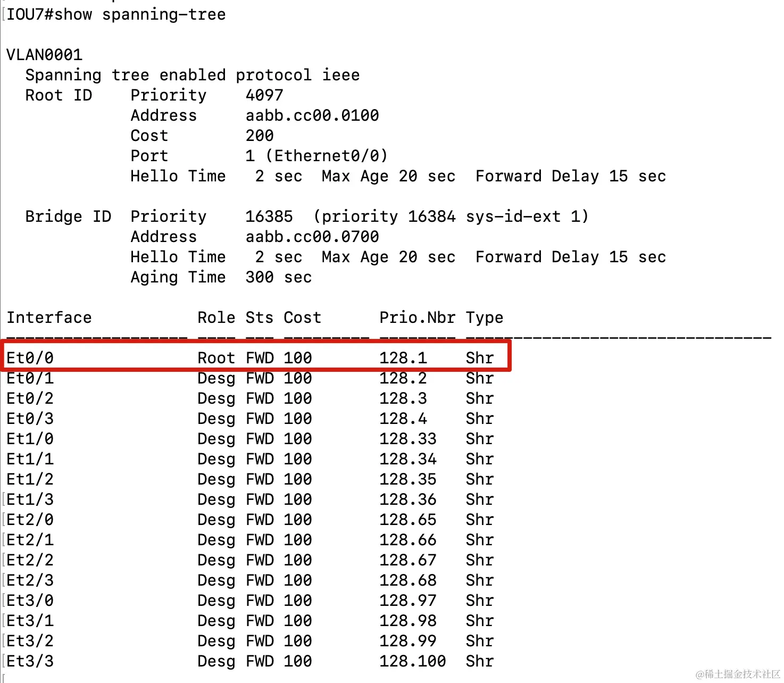Click Shr type of Et2/0 row
The image size is (784, 683).
pyautogui.click(x=480, y=520)
